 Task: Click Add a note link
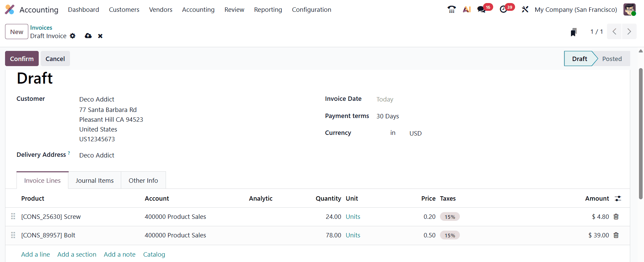coord(120,254)
